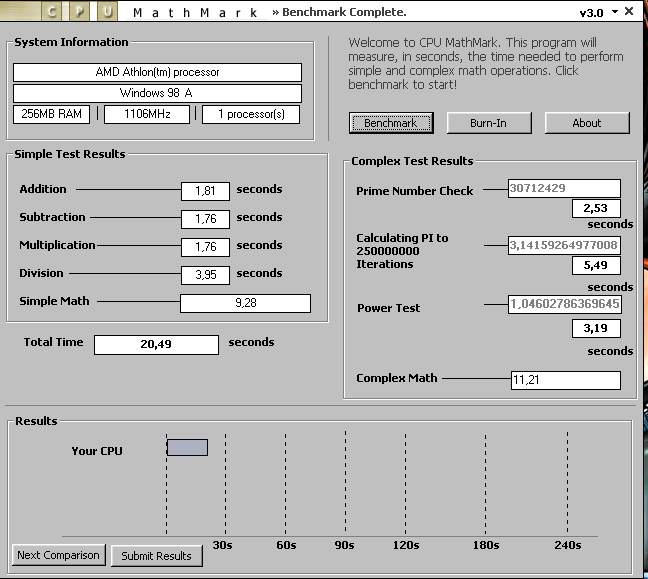The height and width of the screenshot is (579, 648).
Task: Select the Addition result 1,81
Action: pyautogui.click(x=205, y=191)
